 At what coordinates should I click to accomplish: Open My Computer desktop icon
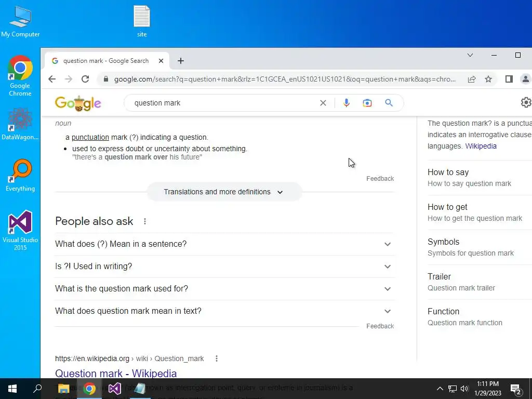pos(20,21)
